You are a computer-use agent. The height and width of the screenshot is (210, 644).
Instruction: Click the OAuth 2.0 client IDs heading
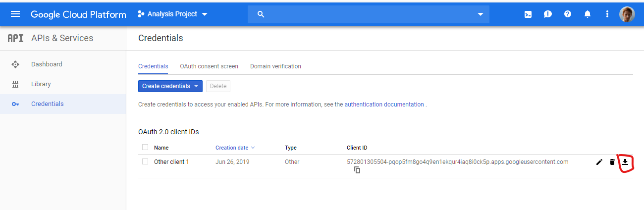click(x=168, y=132)
